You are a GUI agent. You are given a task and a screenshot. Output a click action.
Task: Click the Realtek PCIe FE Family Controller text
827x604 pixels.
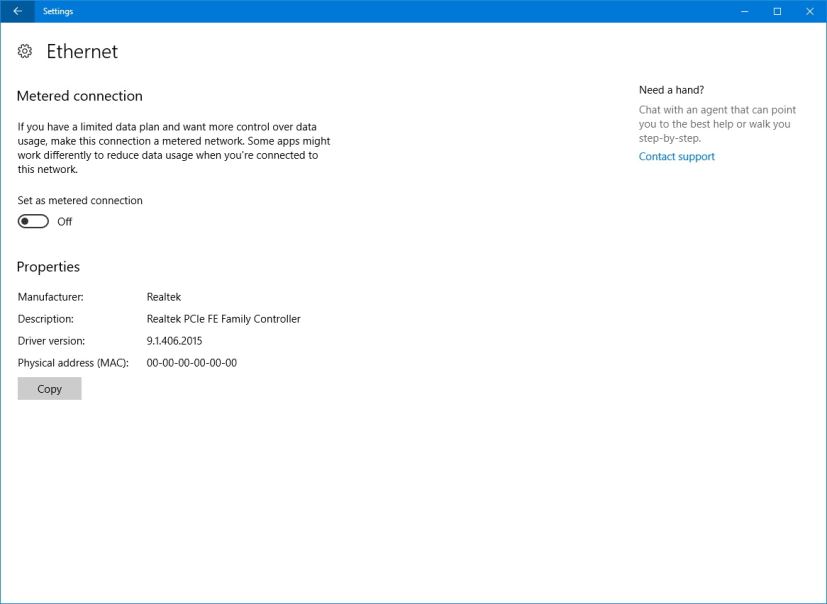click(223, 319)
